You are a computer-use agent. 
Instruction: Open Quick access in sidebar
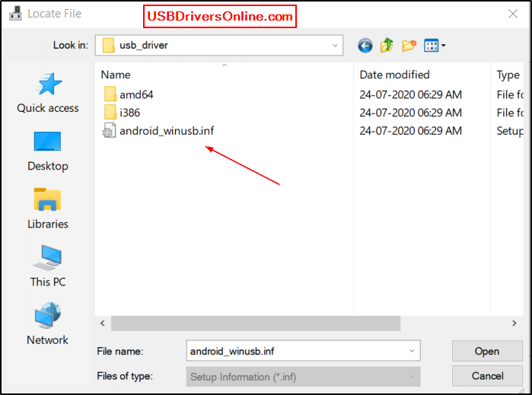pyautogui.click(x=47, y=93)
